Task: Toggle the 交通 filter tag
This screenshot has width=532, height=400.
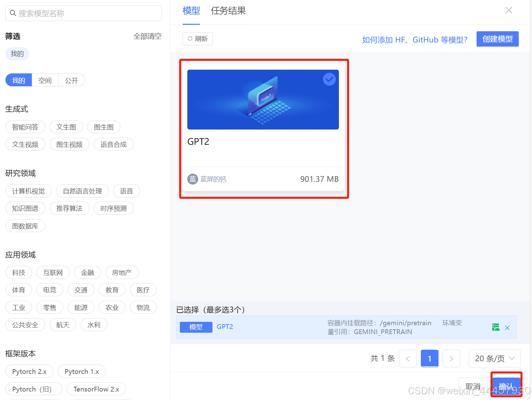Action: pyautogui.click(x=81, y=290)
